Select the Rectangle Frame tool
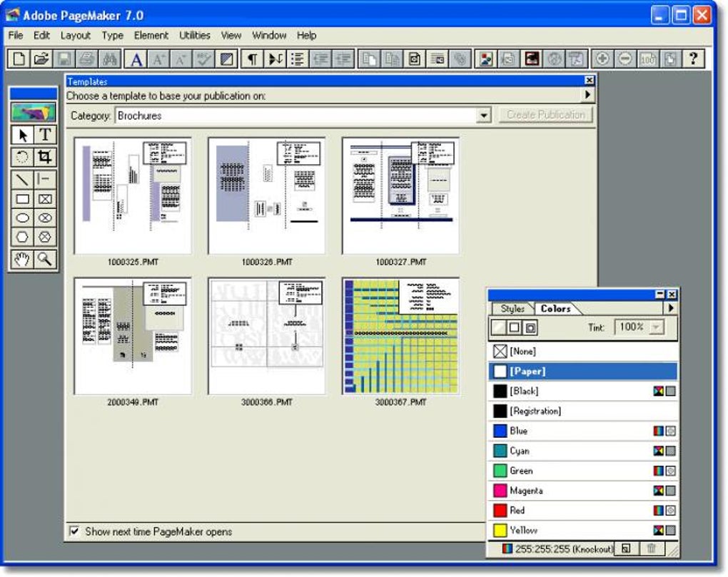 coord(44,200)
